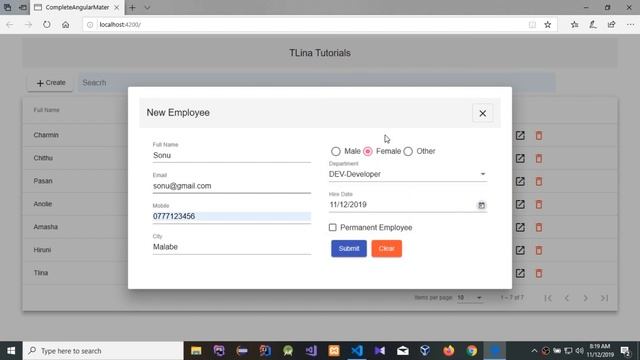Click the browser Home icon
The image size is (640, 360).
(x=65, y=24)
